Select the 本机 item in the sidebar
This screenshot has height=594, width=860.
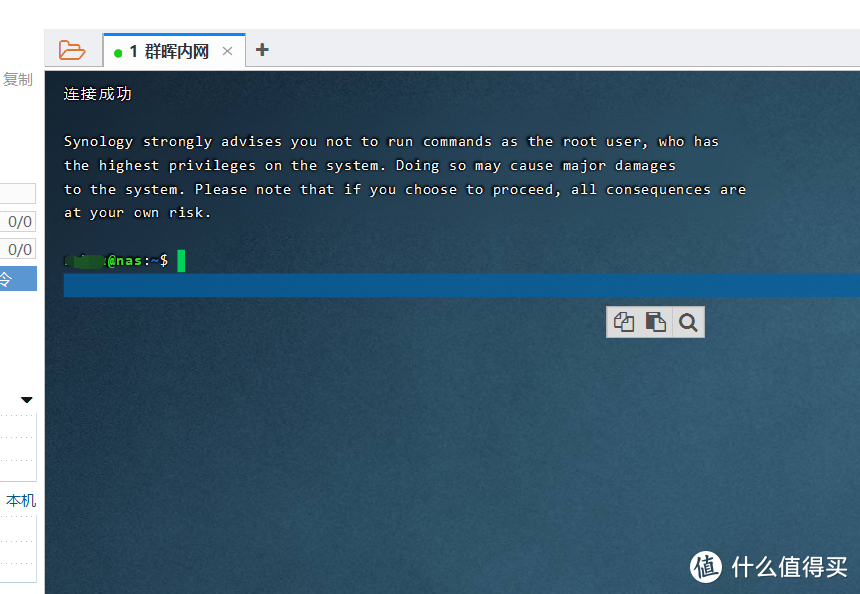click(21, 500)
